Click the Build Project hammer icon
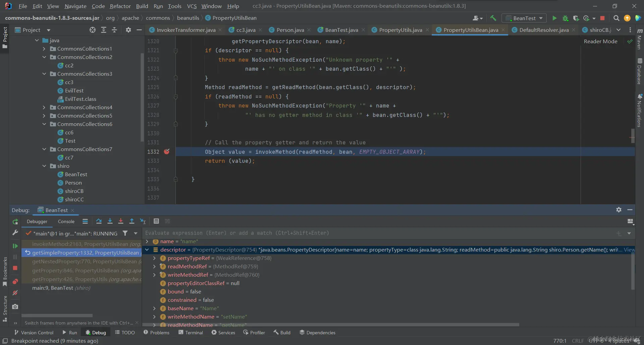The image size is (644, 345). pyautogui.click(x=493, y=18)
